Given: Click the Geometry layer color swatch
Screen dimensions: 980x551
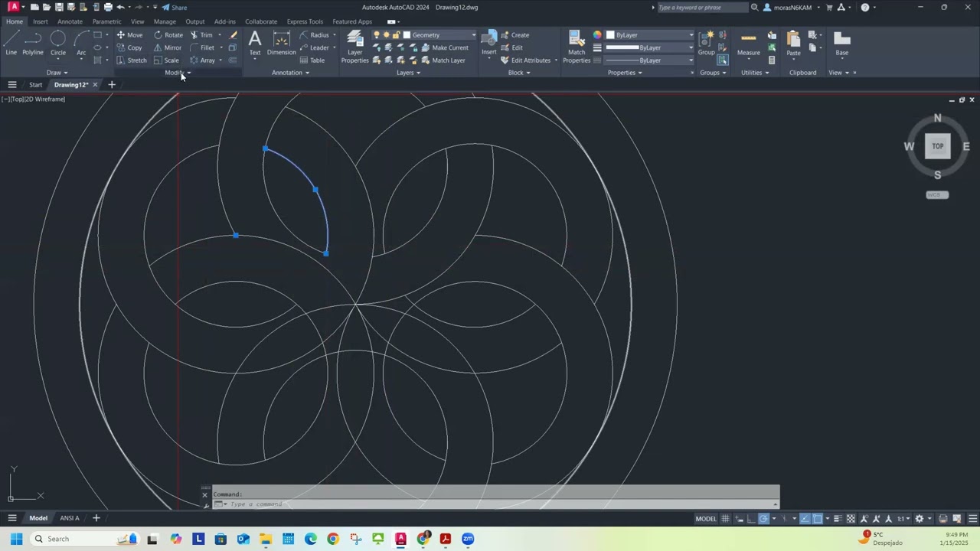Looking at the screenshot, I should 407,35.
